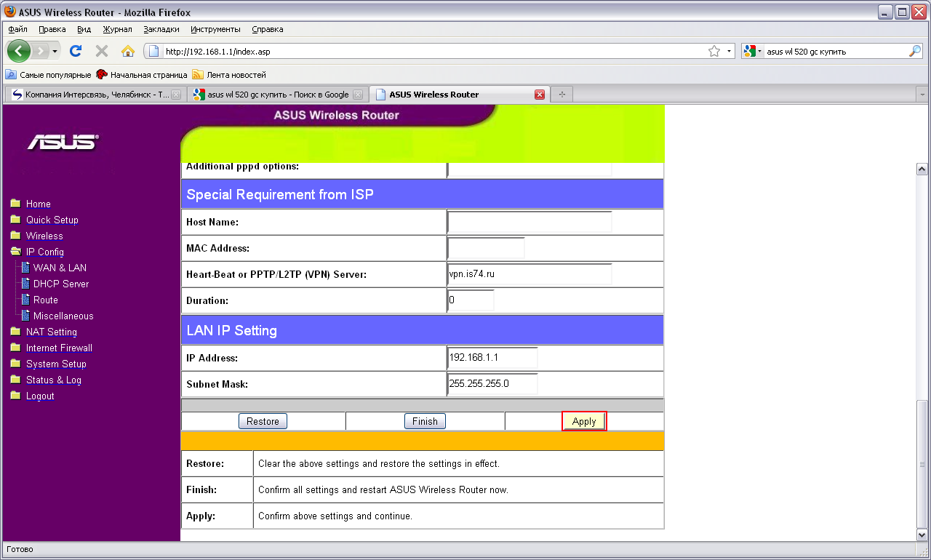Reload the page with the refresh icon

[x=76, y=52]
